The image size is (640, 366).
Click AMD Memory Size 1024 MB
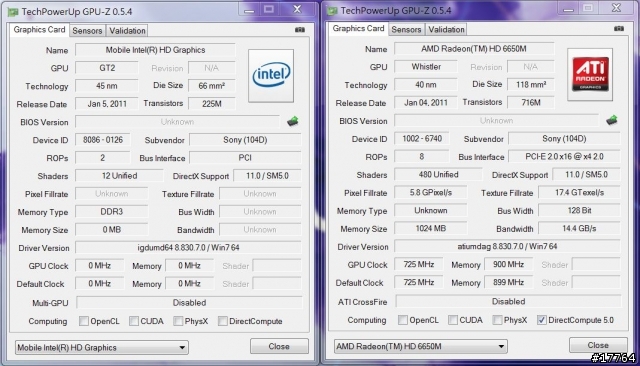(x=431, y=228)
